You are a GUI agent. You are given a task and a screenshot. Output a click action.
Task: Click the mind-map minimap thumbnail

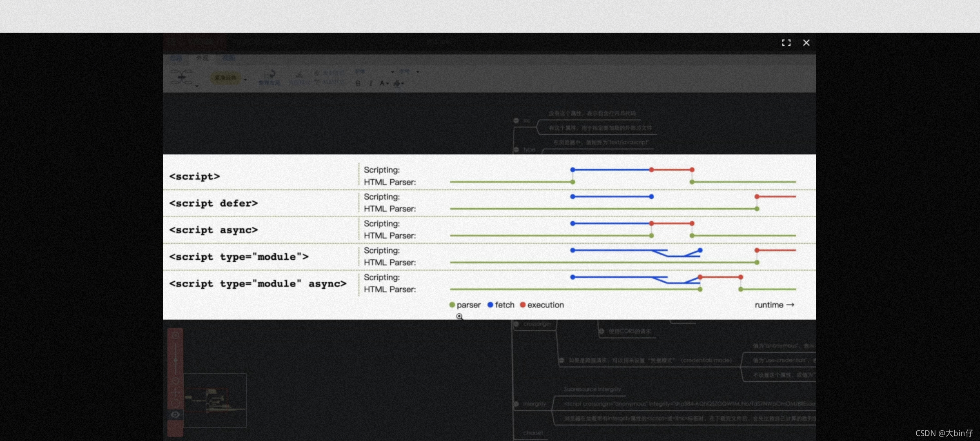pos(215,400)
